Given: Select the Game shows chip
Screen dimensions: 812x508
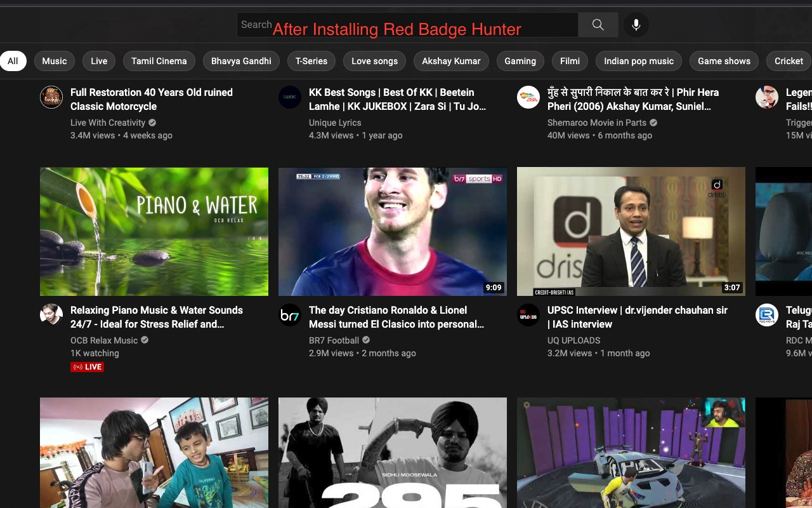Looking at the screenshot, I should 724,61.
